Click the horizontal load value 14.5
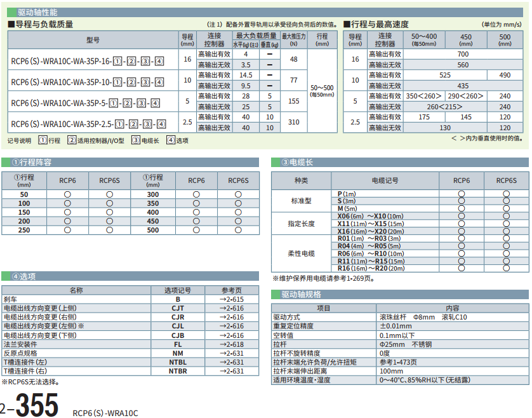 246,75
